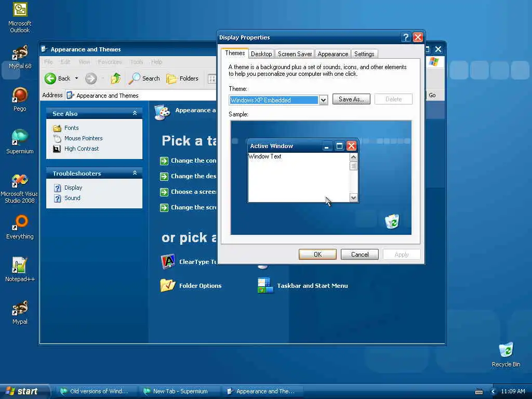Click the keyboard icon in the system tray
This screenshot has height=399, width=532.
tap(478, 392)
